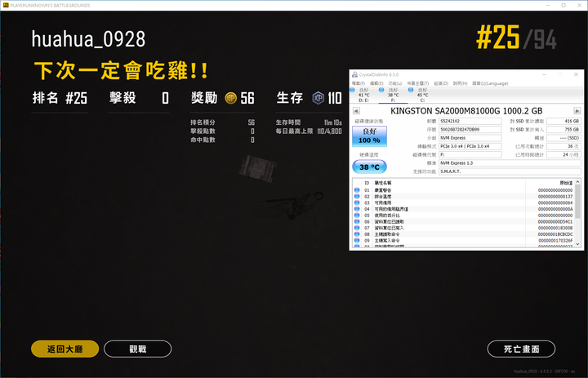Click the XP badge icon beside 110

(x=318, y=98)
